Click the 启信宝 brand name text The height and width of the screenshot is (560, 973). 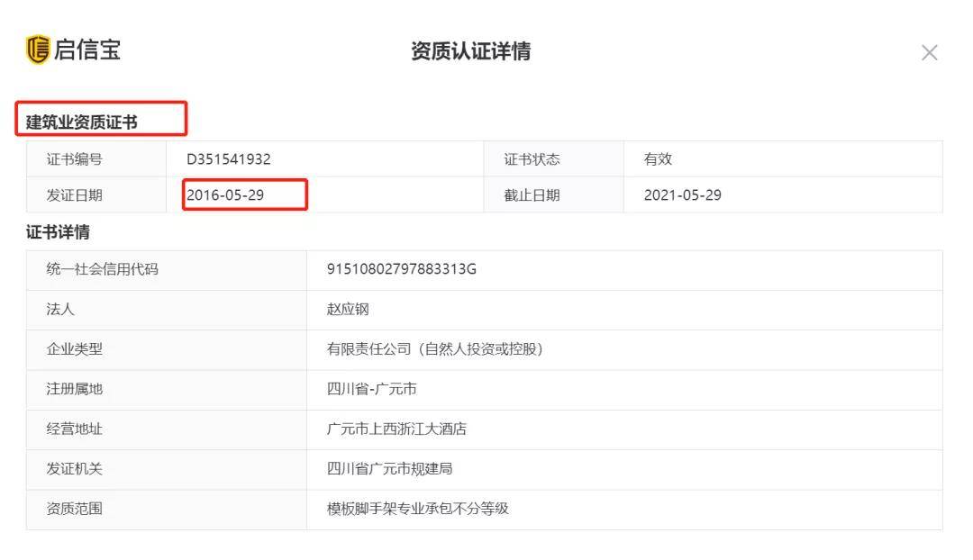pos(87,50)
